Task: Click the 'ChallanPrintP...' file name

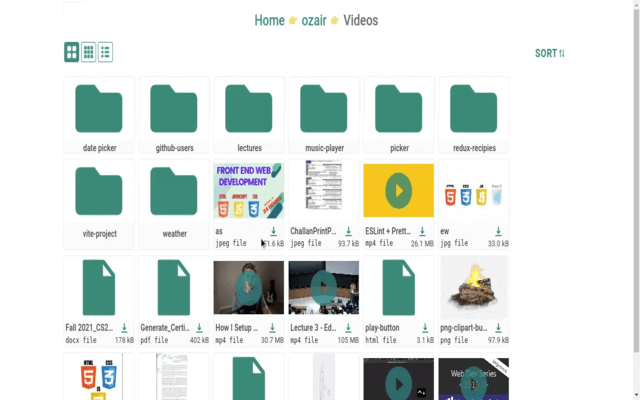Action: [313, 231]
